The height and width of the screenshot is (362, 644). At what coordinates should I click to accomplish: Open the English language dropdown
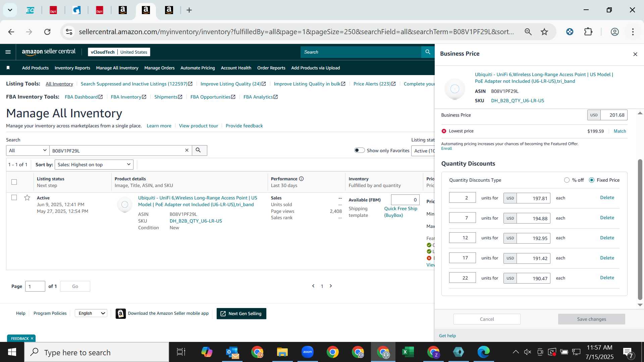[x=91, y=313]
